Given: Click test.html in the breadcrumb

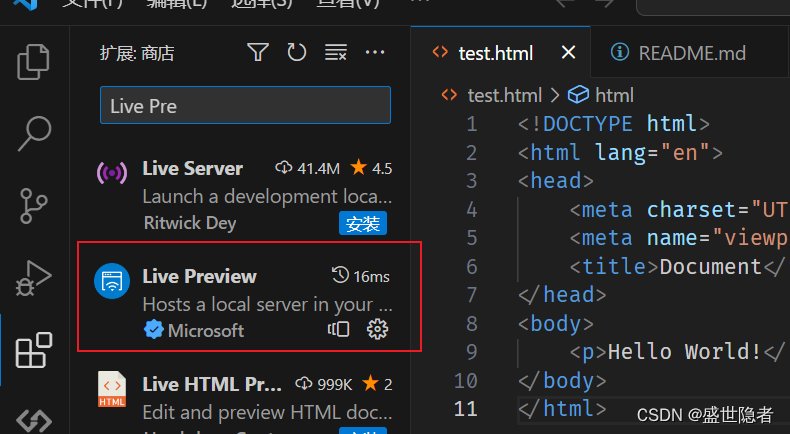Looking at the screenshot, I should click(504, 95).
